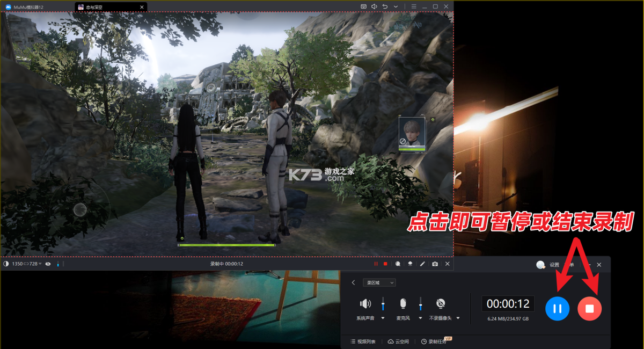644x349 pixels.
Task: Stop recording with the big red button
Action: pos(589,309)
